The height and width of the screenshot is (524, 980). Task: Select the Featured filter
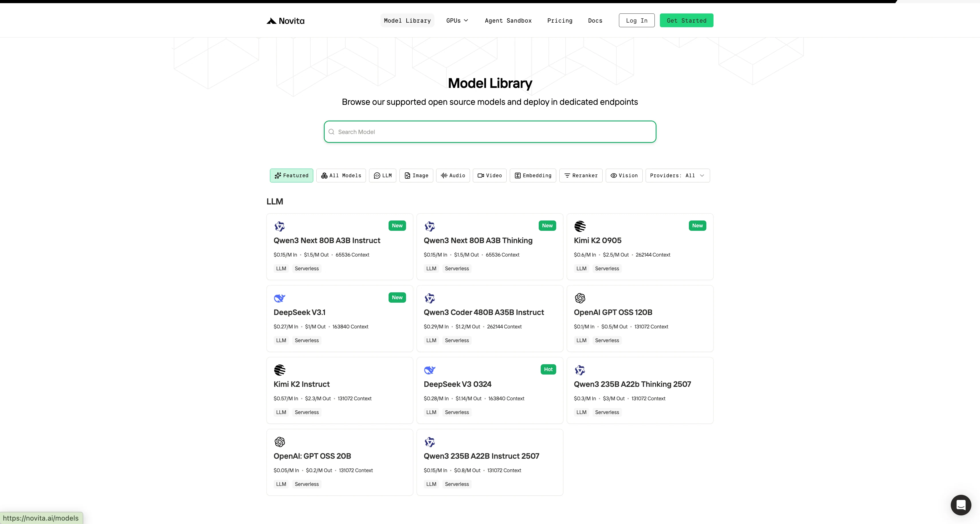click(291, 175)
